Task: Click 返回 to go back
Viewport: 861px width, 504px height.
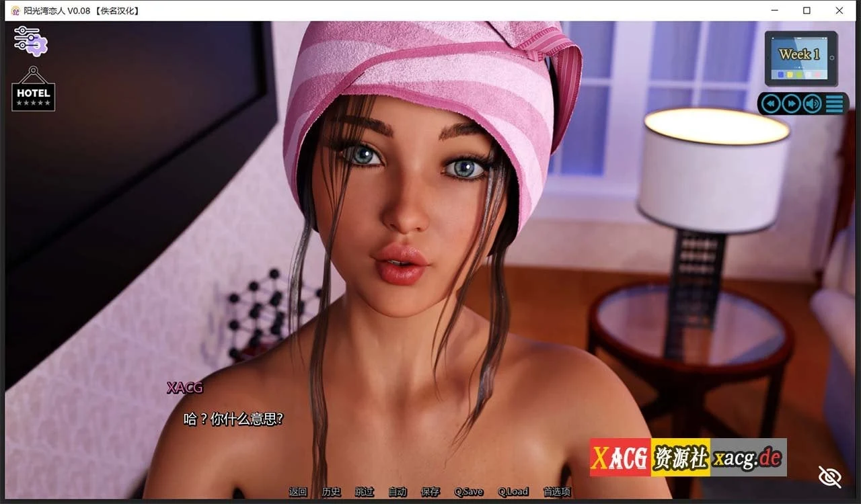Action: coord(298,492)
